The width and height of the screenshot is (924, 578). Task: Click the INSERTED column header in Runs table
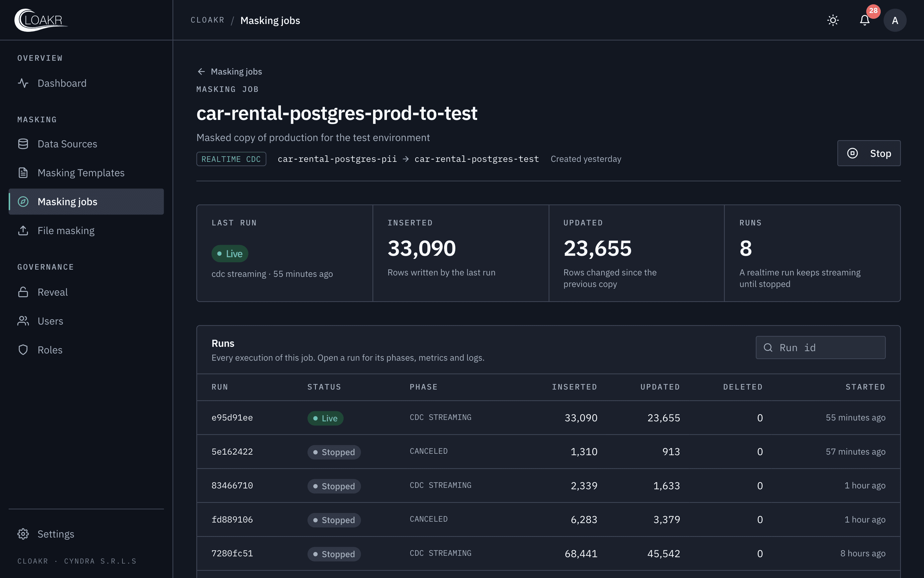pyautogui.click(x=574, y=387)
